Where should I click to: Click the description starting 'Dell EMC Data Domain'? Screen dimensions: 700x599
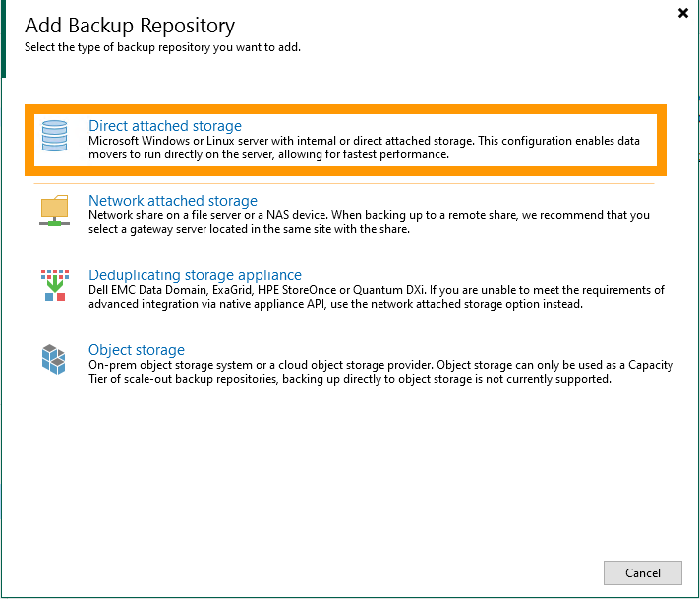377,297
